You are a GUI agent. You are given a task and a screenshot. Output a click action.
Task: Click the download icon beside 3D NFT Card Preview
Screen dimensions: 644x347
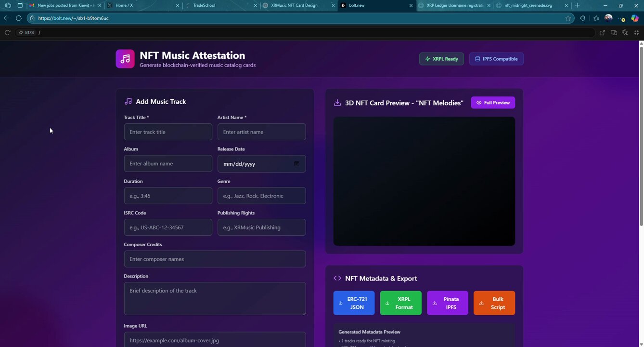(x=337, y=103)
